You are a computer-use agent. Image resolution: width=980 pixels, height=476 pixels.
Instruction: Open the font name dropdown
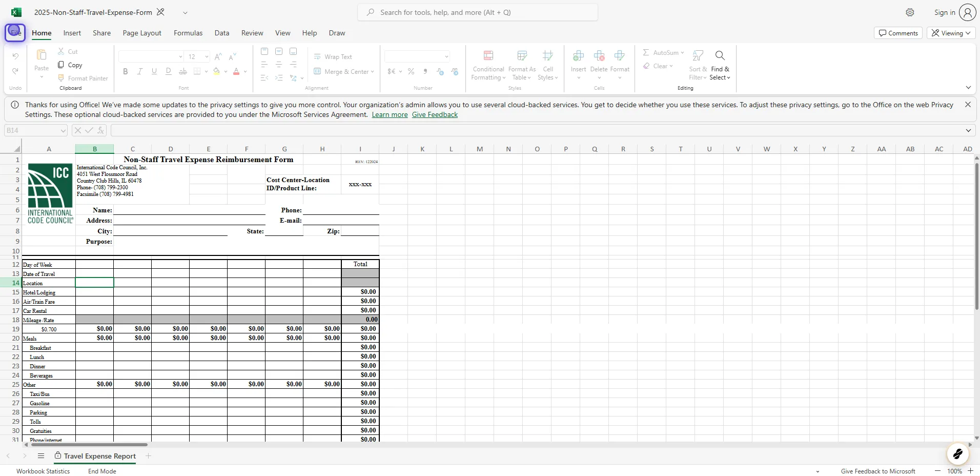(180, 56)
